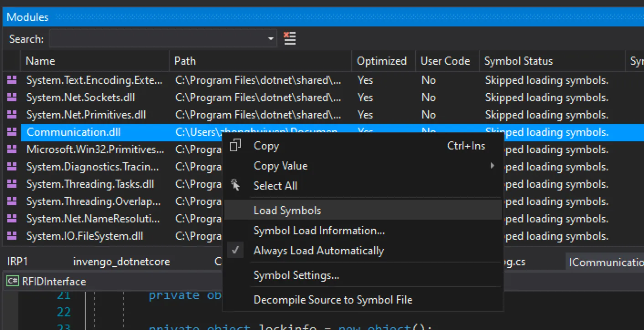644x330 pixels.
Task: Open Symbol Settings from the menu
Action: [296, 275]
